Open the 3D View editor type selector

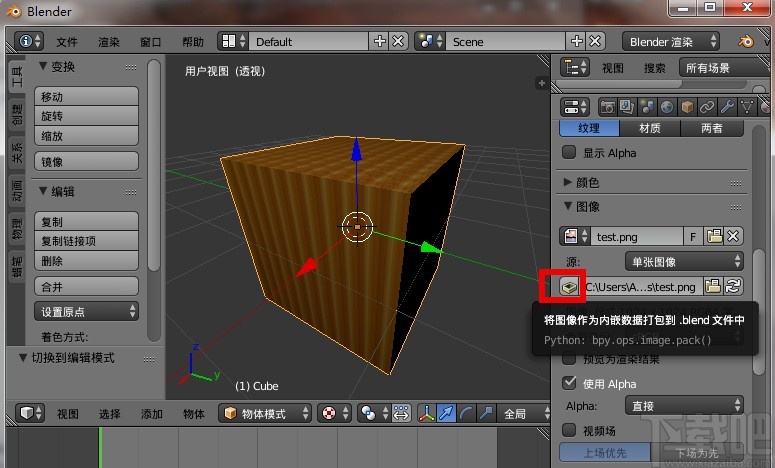coord(30,413)
